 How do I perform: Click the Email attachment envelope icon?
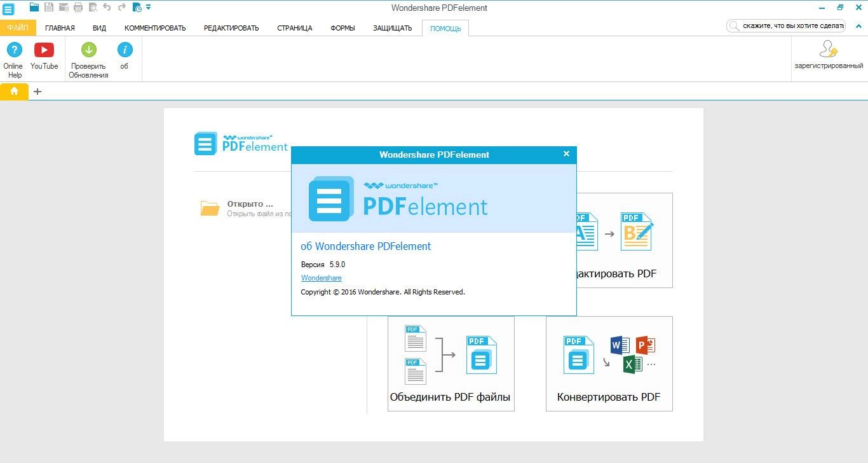click(x=64, y=8)
